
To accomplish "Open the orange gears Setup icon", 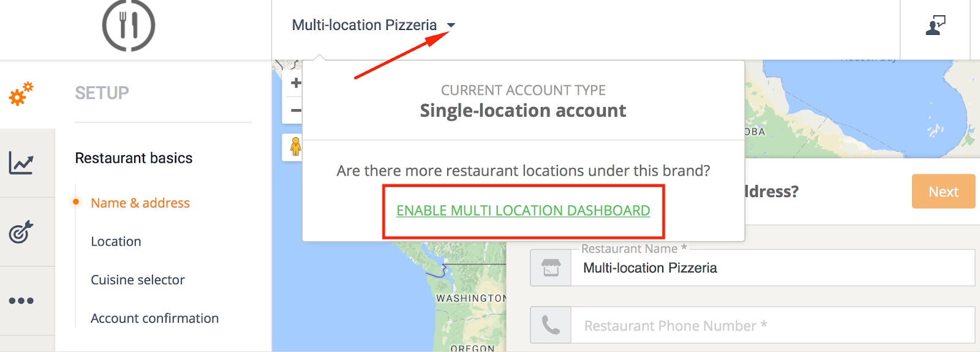I will (x=21, y=94).
